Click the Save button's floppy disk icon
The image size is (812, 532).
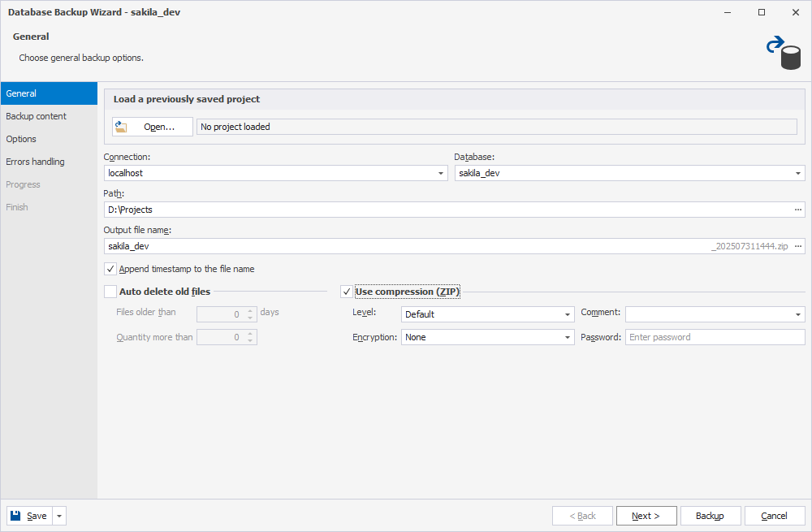[15, 515]
